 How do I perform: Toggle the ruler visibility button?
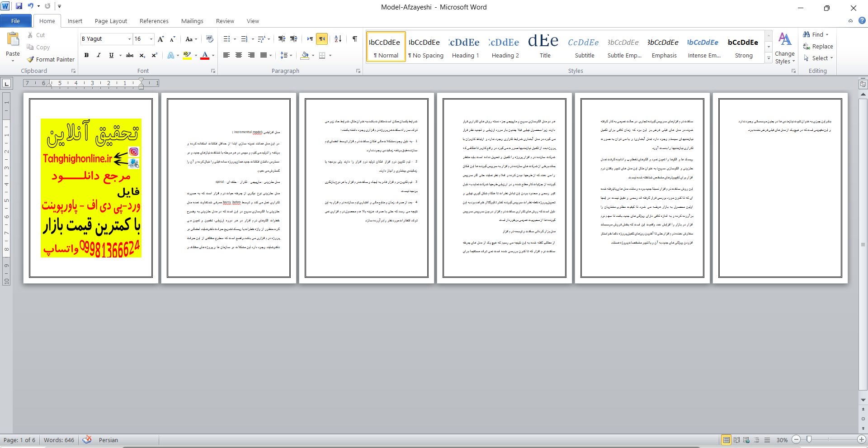point(863,84)
